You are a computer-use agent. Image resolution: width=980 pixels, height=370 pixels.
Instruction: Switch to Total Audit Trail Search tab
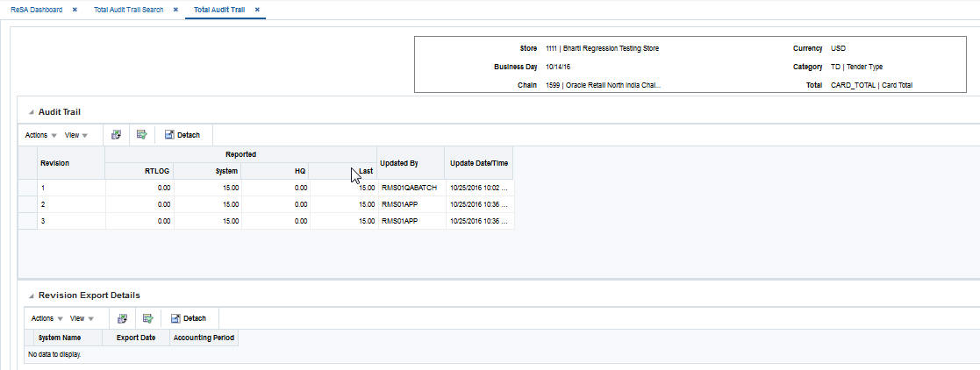click(x=128, y=10)
